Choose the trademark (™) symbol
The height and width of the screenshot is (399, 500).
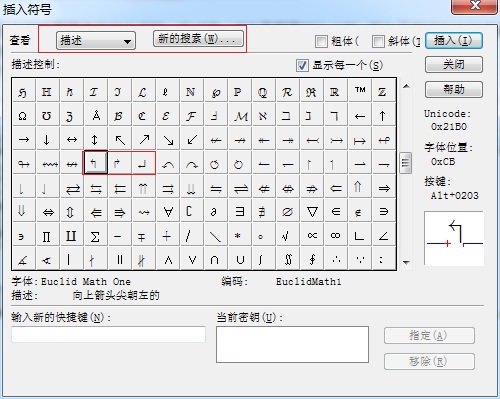tap(360, 90)
